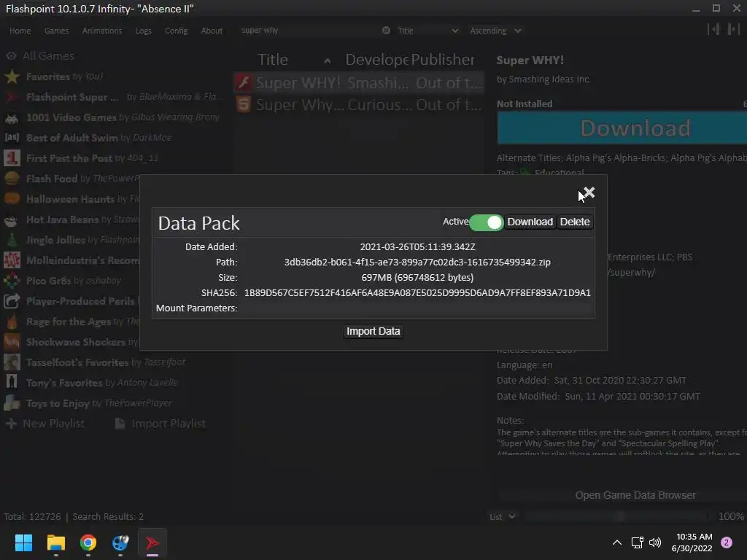Open the Hot Java Beans cup icon
The height and width of the screenshot is (560, 747).
pos(12,219)
